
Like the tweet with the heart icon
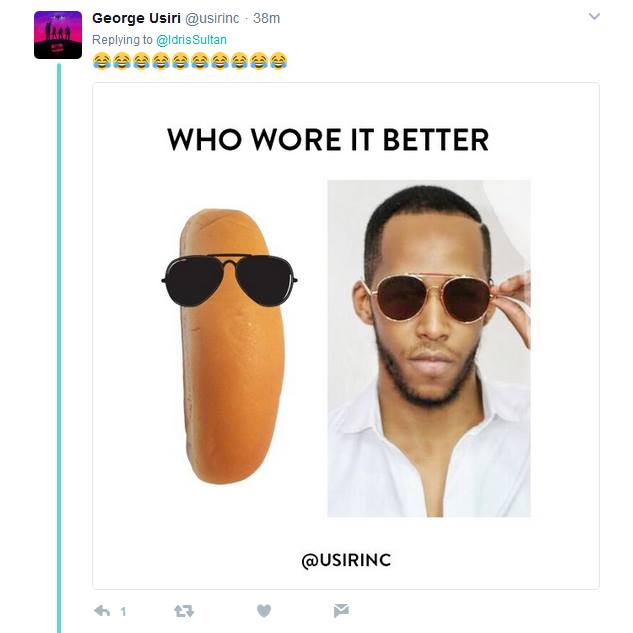tap(264, 611)
